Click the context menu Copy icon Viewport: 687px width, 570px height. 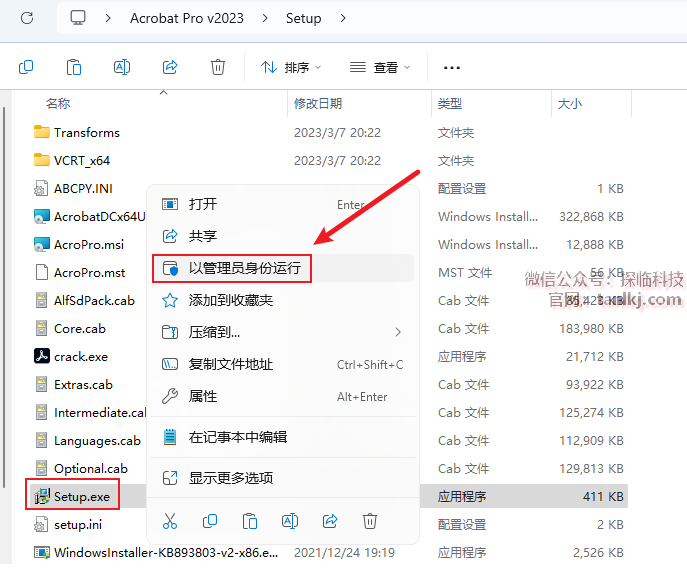tap(210, 521)
